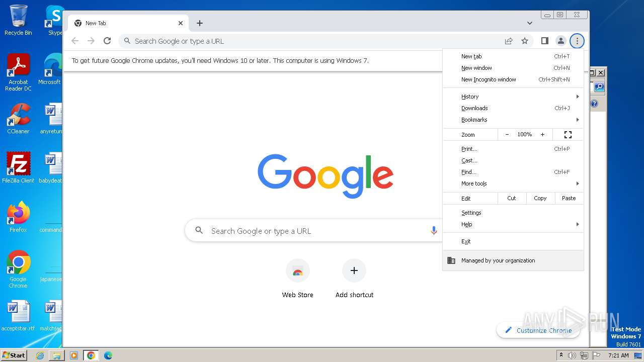Open Downloads from the menu
The width and height of the screenshot is (644, 362).
513,108
